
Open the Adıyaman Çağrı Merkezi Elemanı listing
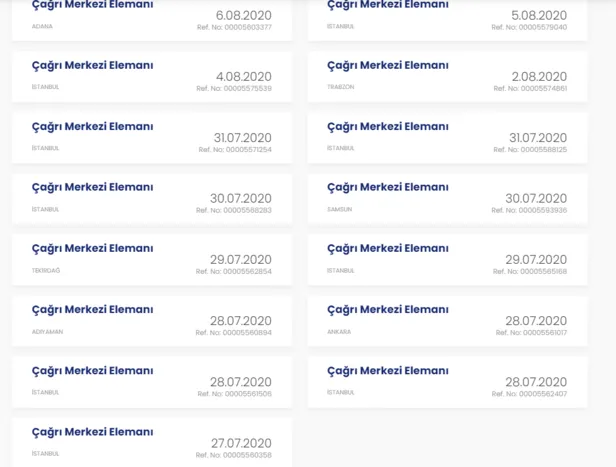point(92,310)
